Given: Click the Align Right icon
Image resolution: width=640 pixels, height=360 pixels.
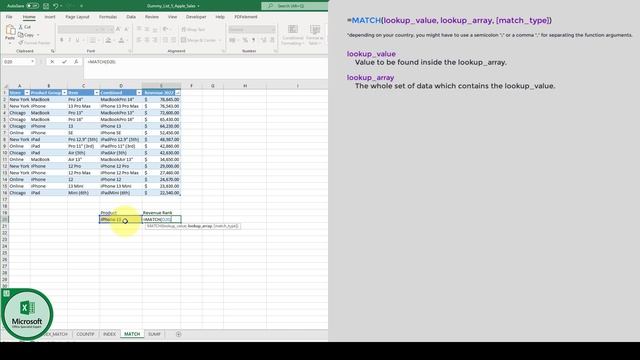Looking at the screenshot, I should pos(156,40).
